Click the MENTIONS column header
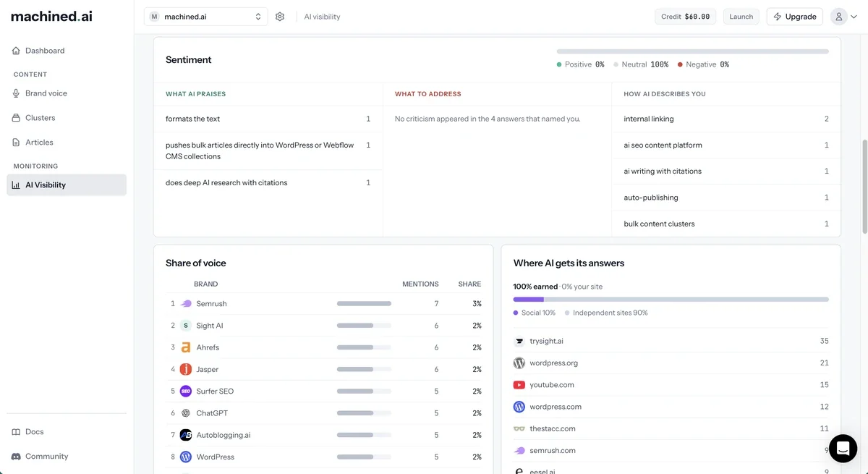 point(420,284)
